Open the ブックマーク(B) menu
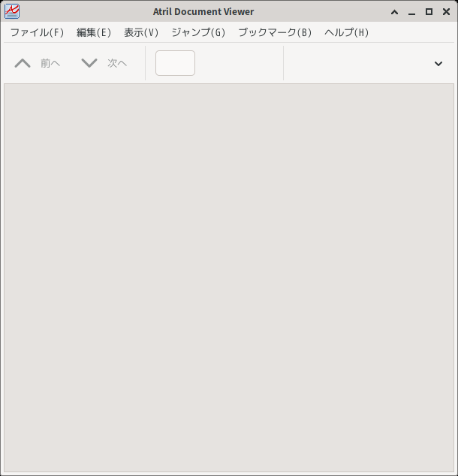458x476 pixels. pyautogui.click(x=275, y=32)
